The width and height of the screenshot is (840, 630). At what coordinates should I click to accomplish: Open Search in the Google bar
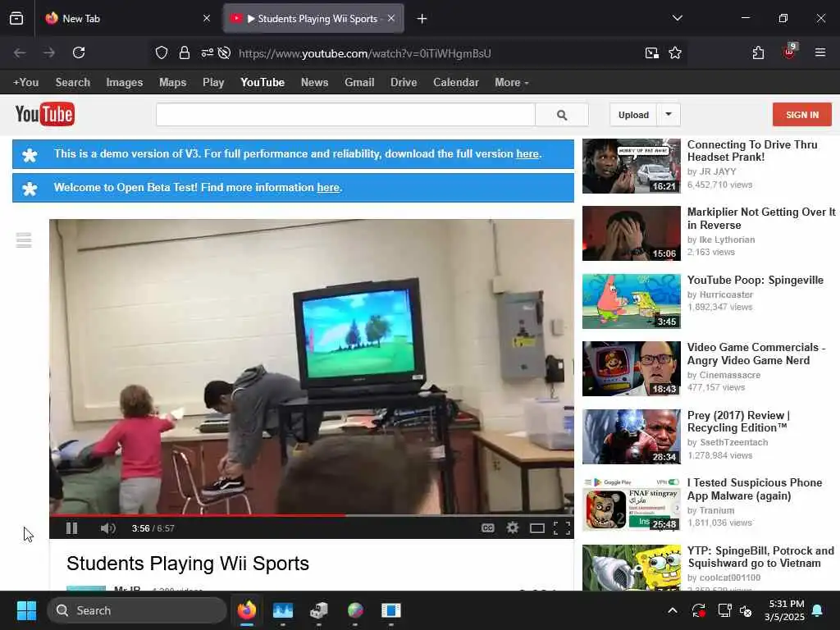point(73,83)
